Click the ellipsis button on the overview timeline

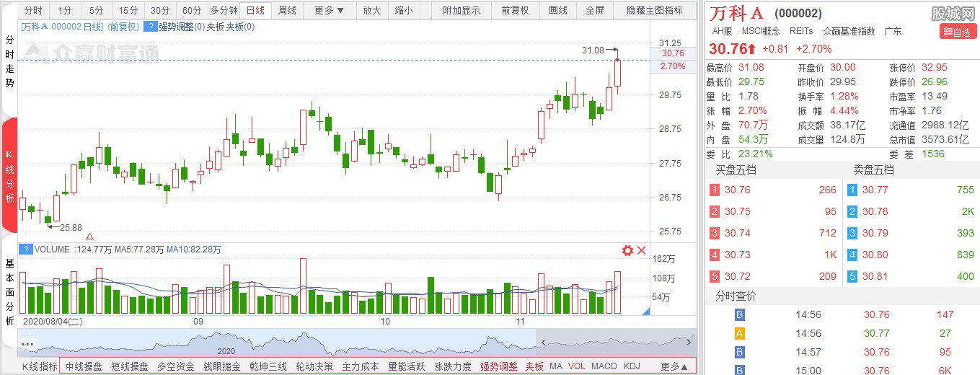pos(28,344)
